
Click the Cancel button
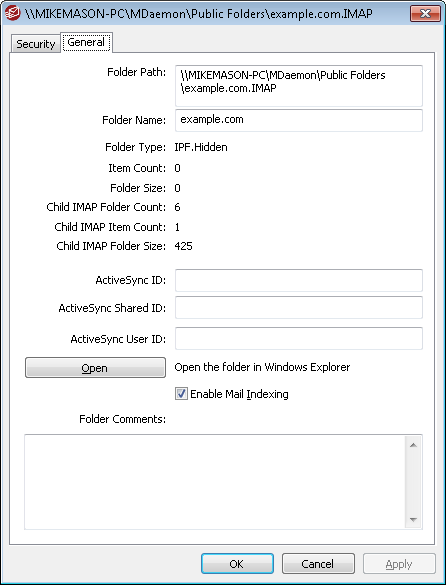(x=318, y=564)
